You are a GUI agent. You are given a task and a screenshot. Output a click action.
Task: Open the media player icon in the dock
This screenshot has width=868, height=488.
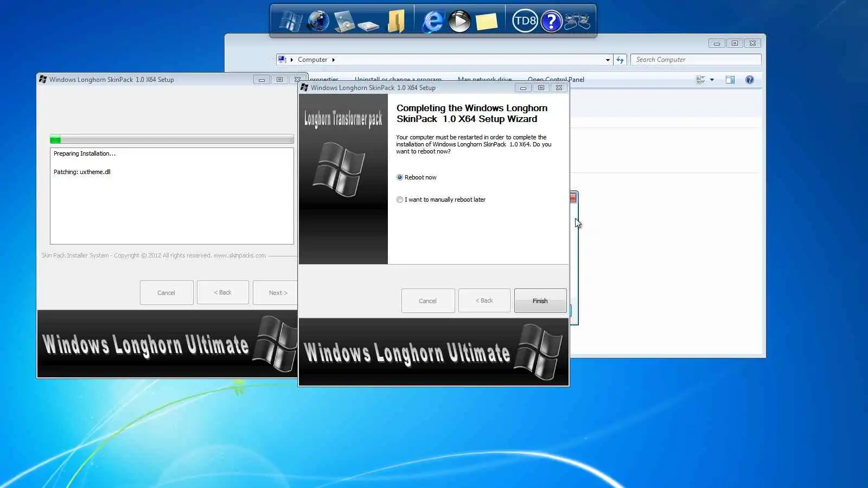click(459, 22)
